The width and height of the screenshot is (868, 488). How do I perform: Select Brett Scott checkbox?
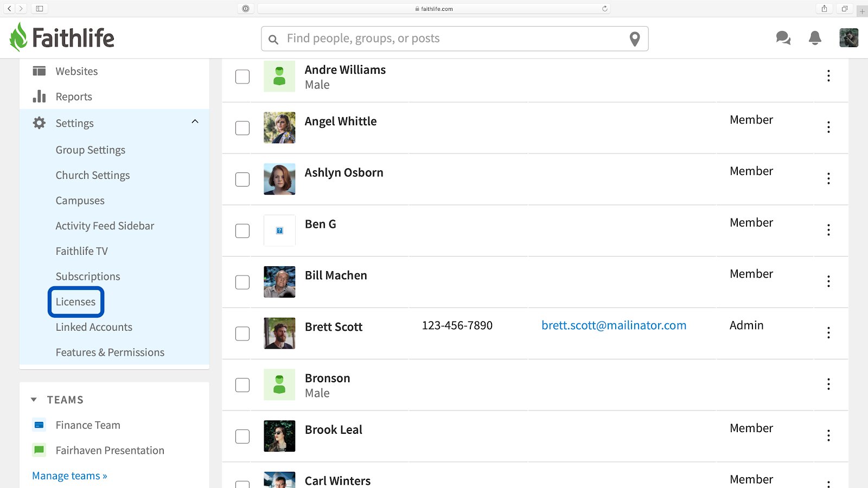[242, 333]
